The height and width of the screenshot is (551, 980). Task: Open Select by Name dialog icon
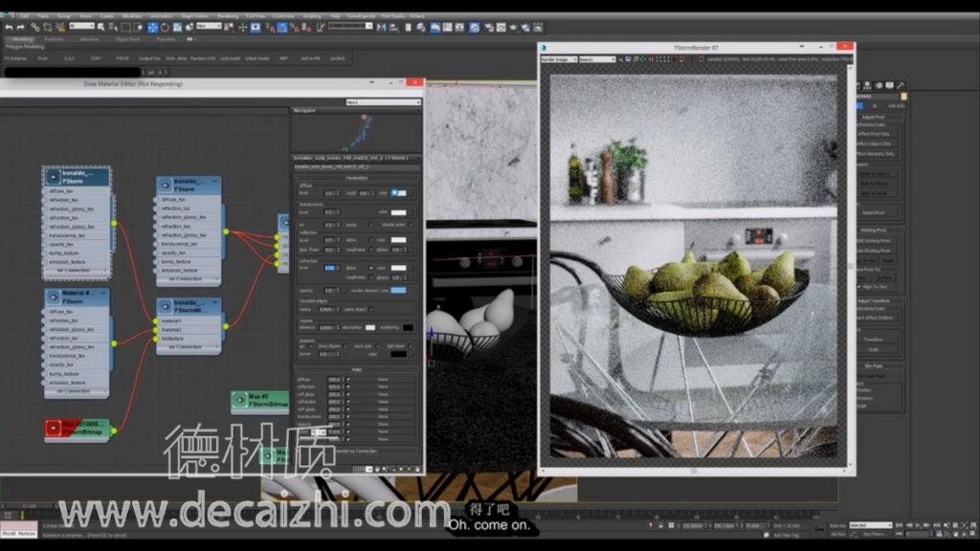pyautogui.click(x=113, y=28)
